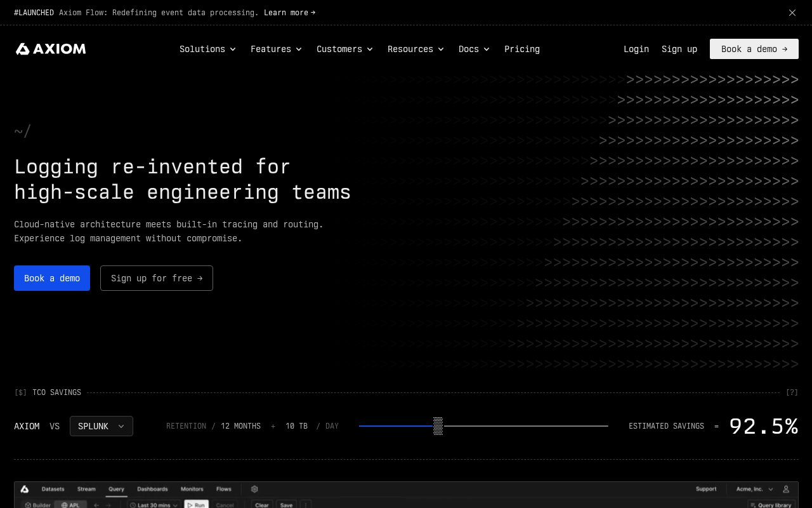Open the Learn more link in banner

coord(289,13)
